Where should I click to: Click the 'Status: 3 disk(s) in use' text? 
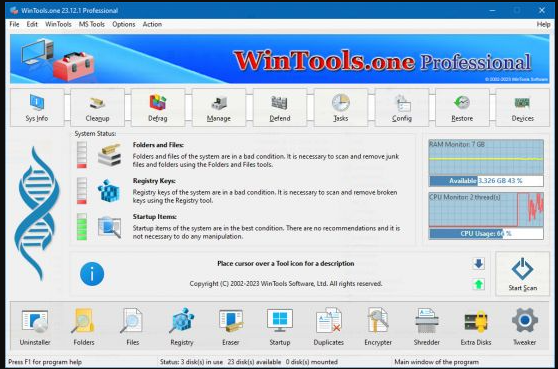(191, 362)
